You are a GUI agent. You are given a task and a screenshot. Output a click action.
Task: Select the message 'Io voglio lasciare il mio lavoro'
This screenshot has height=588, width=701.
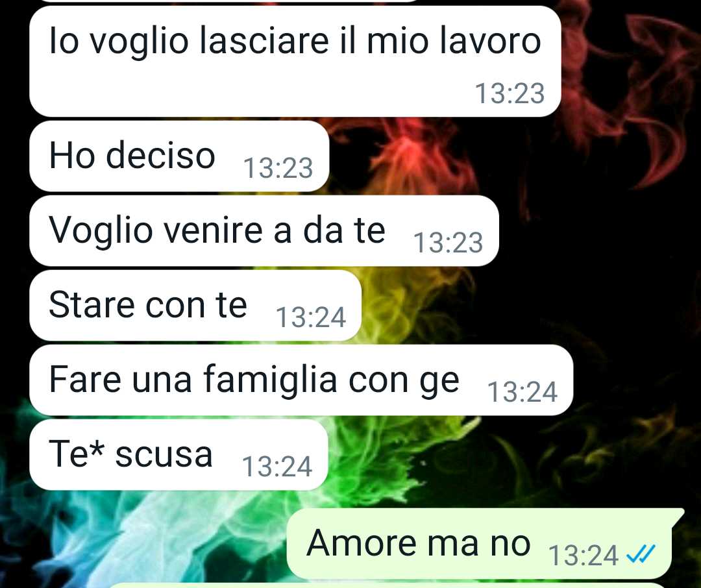[295, 61]
